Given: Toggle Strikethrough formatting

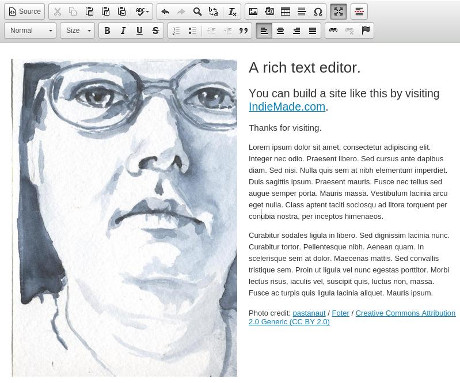Looking at the screenshot, I should [155, 31].
